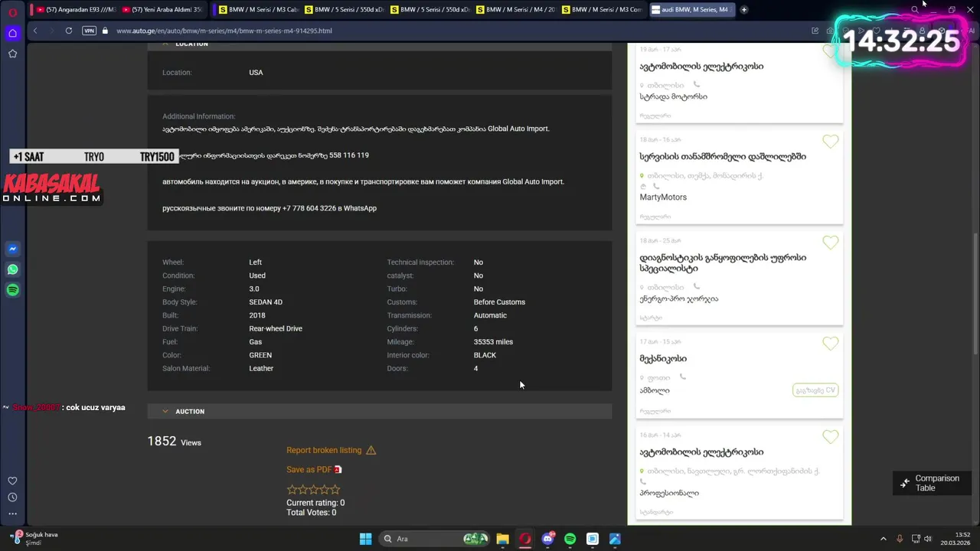
Task: Open Spotify in the browser sidebar
Action: [12, 290]
